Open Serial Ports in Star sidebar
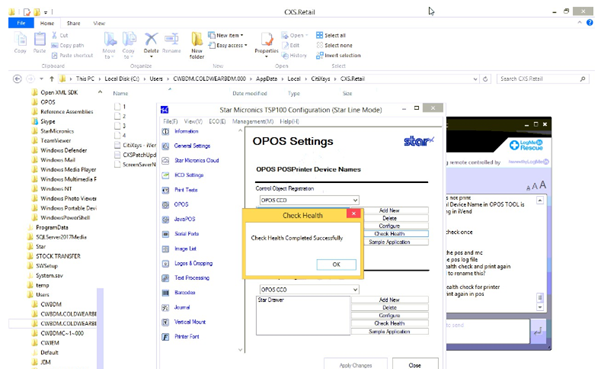Screen dimensions: 601x369 click(187, 233)
